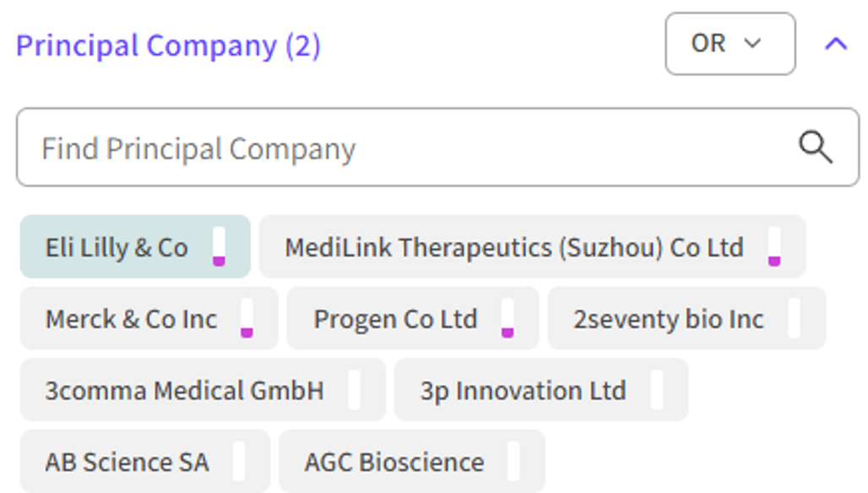Click the magnifier search icon
Screen dimensions: 868x493
pos(815,148)
